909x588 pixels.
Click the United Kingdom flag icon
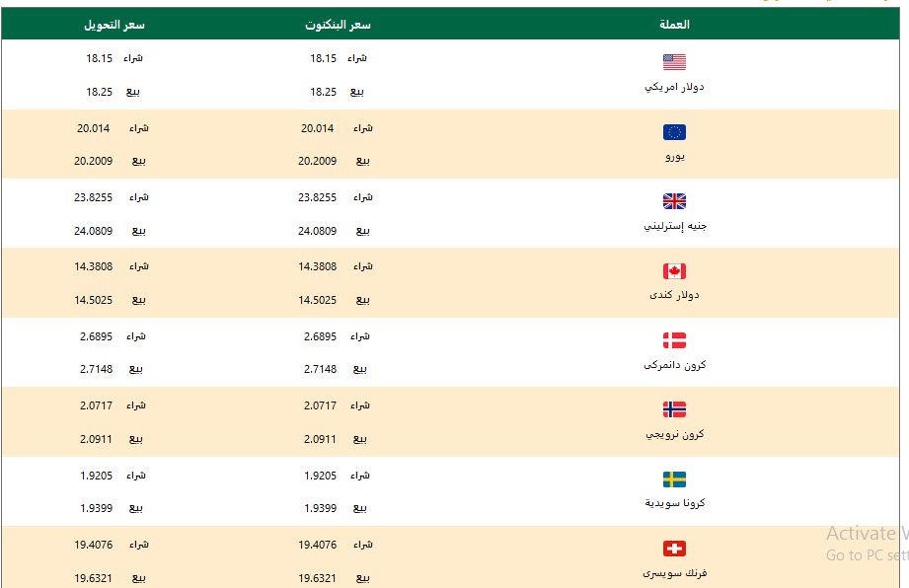click(x=674, y=201)
